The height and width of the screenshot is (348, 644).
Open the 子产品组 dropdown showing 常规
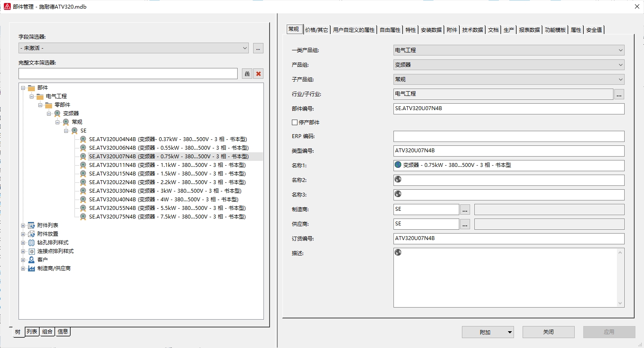(x=509, y=80)
